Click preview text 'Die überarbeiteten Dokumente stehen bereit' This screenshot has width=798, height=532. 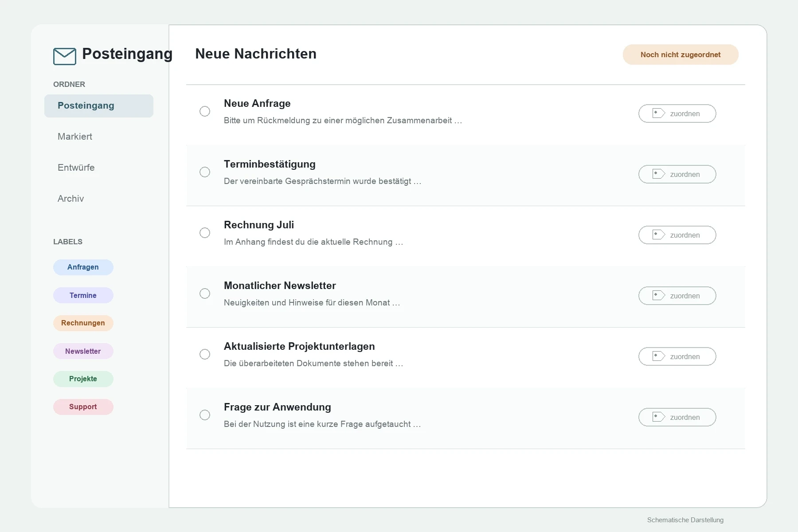pyautogui.click(x=309, y=364)
